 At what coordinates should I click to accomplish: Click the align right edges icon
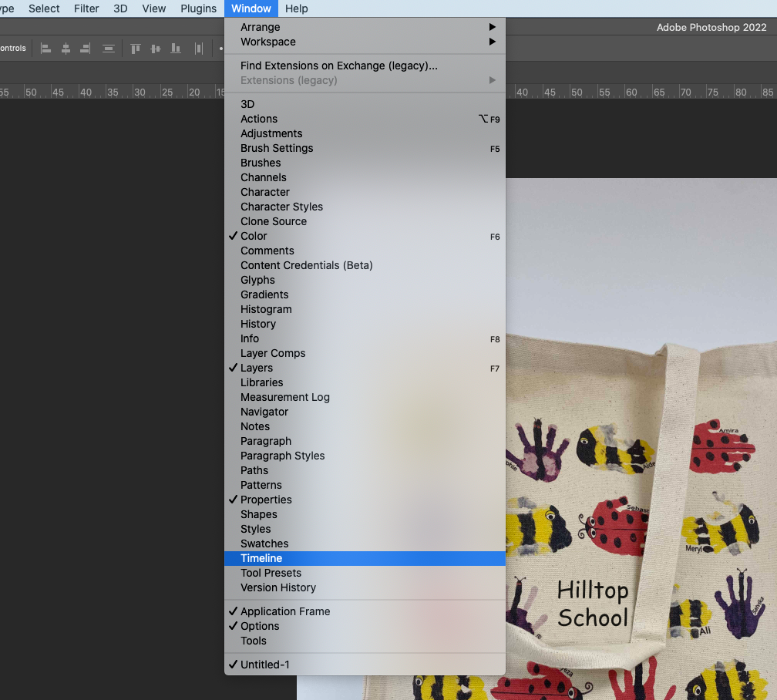[x=86, y=49]
